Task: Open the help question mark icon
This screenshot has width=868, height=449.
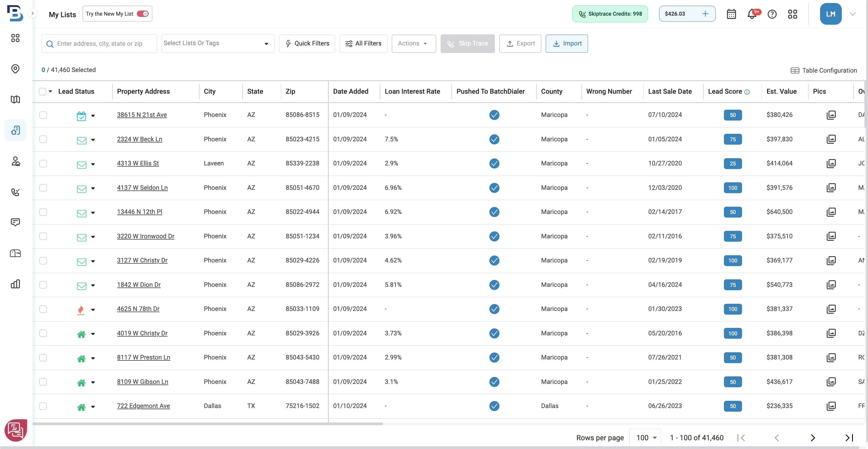Action: (x=772, y=14)
